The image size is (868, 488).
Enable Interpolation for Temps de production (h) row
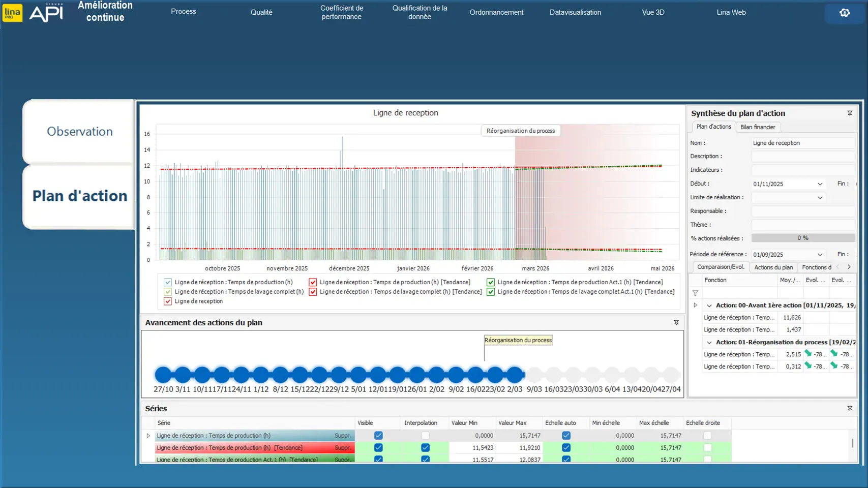click(x=425, y=436)
